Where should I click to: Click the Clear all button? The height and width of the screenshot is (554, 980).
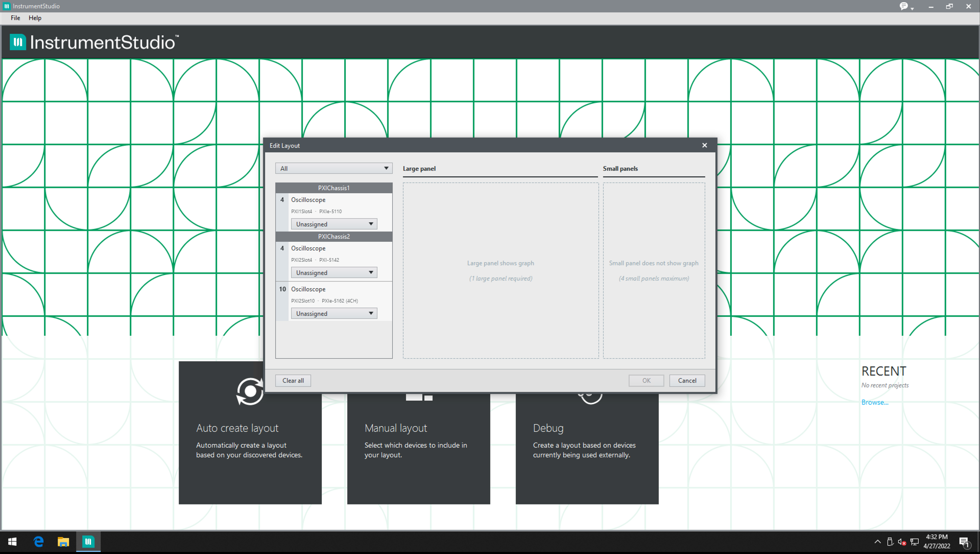point(293,381)
